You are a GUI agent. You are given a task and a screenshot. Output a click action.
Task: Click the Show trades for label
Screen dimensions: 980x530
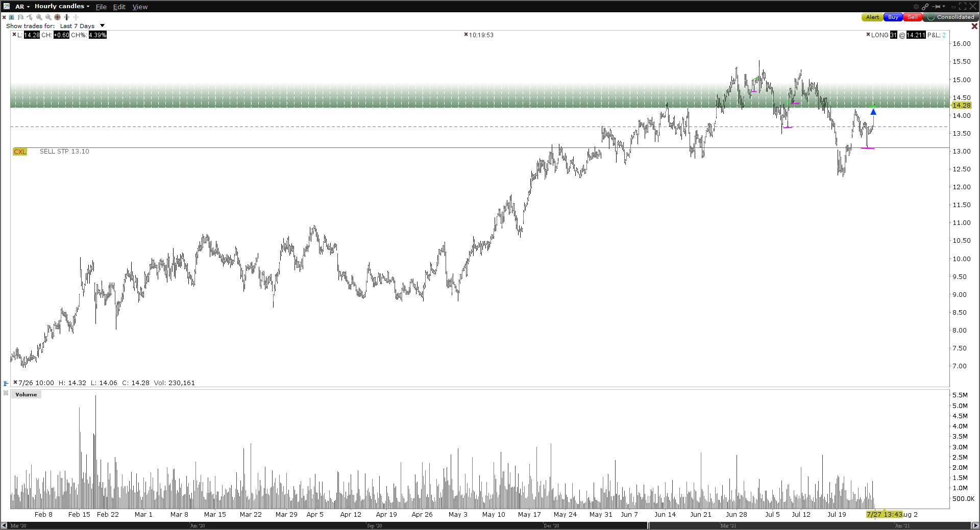pyautogui.click(x=30, y=26)
